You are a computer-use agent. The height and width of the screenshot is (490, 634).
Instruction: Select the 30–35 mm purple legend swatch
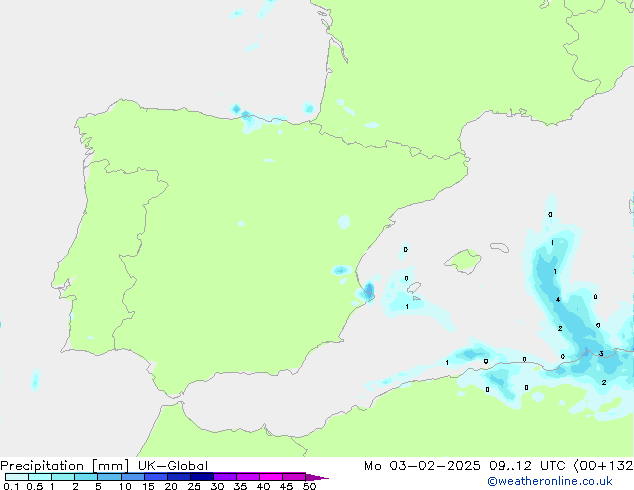click(x=225, y=477)
